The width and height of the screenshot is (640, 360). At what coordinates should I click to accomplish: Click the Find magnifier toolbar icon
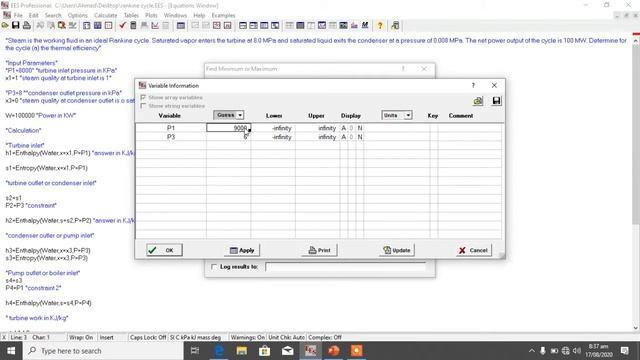[62, 25]
